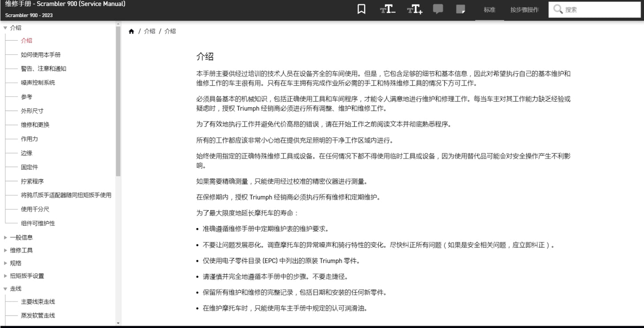Screen dimensions: 644x328
Task: Click the bookmark icon in the toolbar
Action: pyautogui.click(x=361, y=8)
